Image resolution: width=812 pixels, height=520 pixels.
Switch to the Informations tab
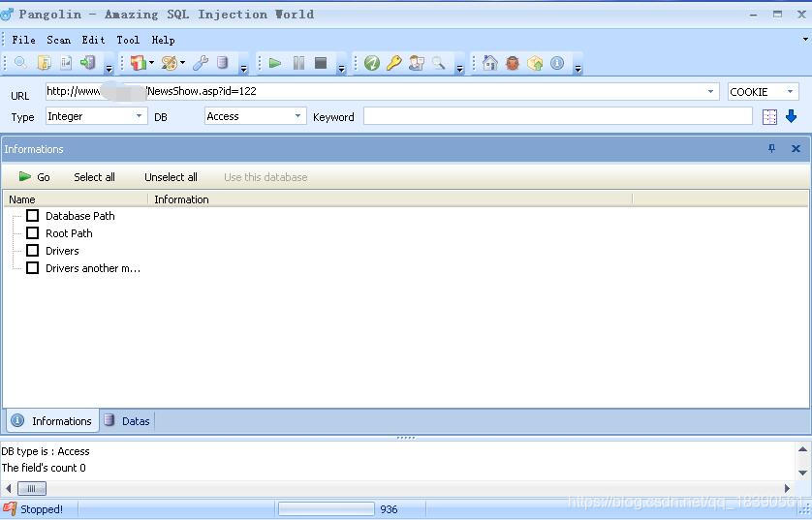tap(51, 420)
